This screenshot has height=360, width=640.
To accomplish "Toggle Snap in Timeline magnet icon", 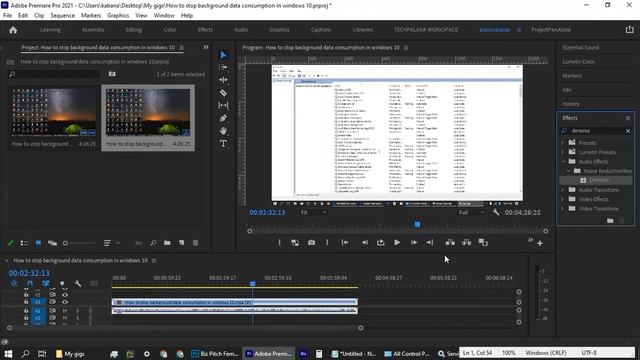I will coord(30,283).
